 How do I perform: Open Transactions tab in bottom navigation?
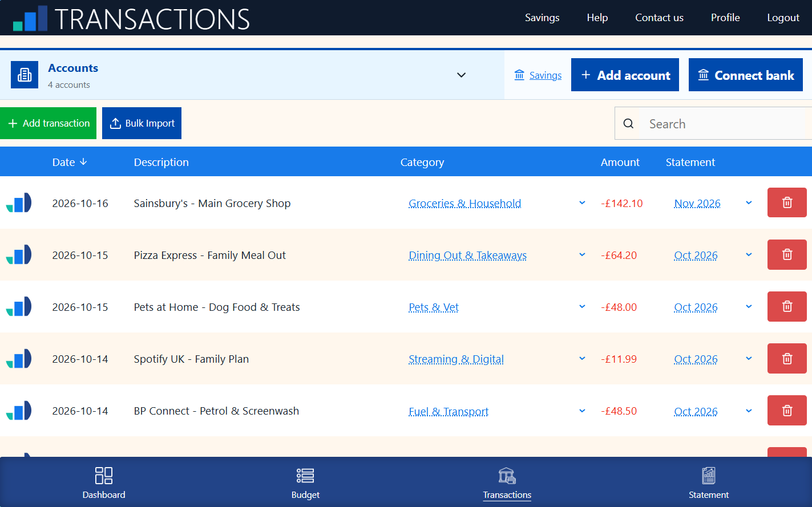click(507, 482)
